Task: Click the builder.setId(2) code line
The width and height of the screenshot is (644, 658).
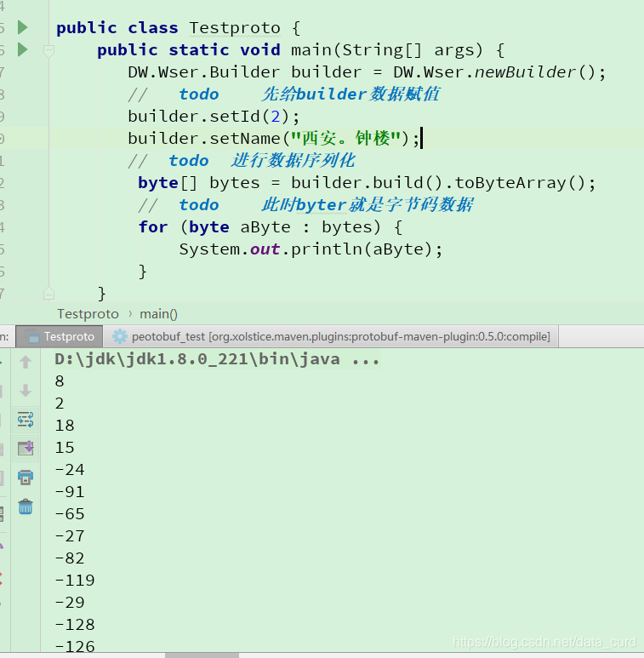Action: click(x=214, y=117)
